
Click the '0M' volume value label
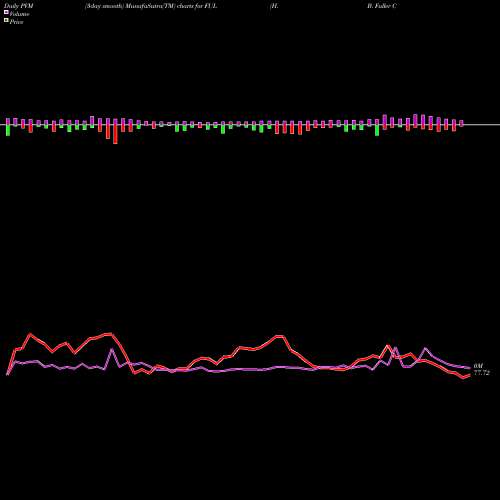tap(478, 366)
